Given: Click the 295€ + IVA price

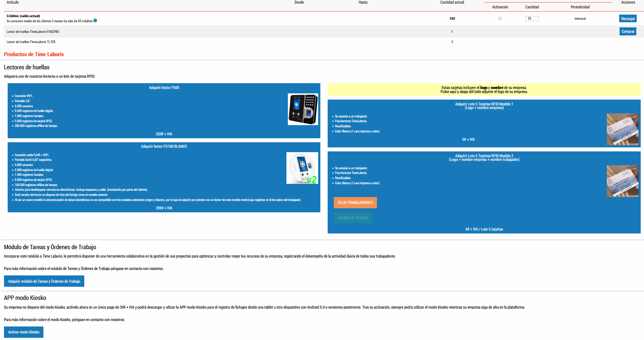Looking at the screenshot, I should tap(164, 208).
